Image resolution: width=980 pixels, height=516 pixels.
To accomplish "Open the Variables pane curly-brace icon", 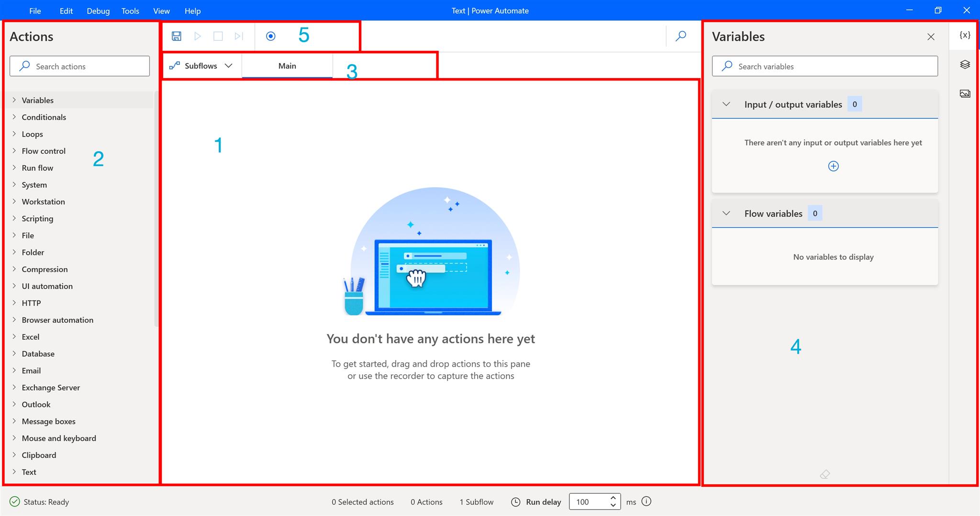I will tap(965, 35).
